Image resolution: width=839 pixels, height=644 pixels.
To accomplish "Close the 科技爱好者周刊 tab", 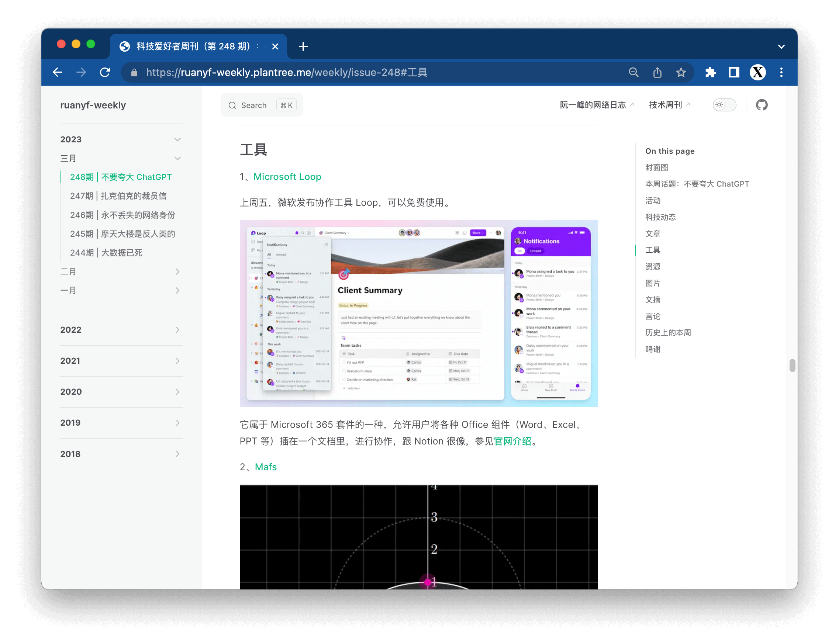I will click(275, 46).
